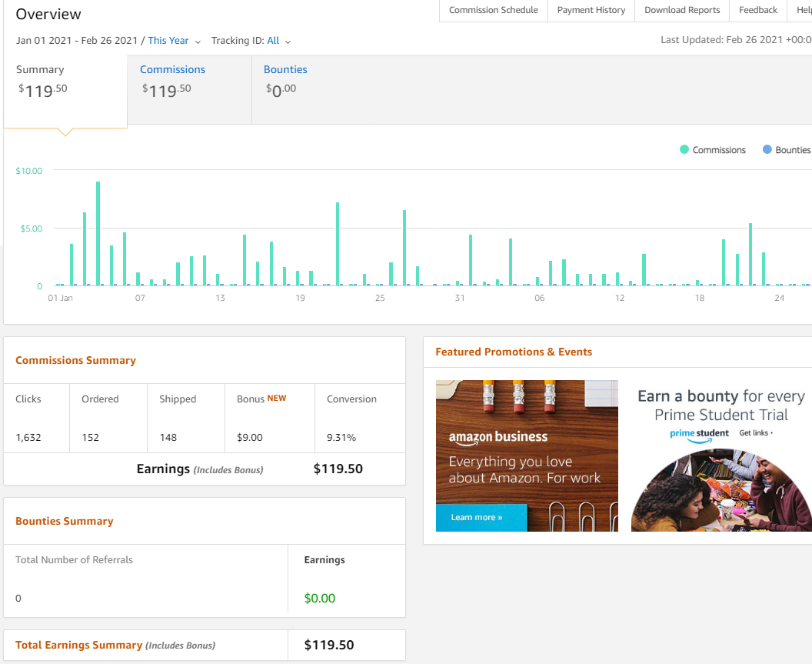Click the Bounties legend label
This screenshot has width=812, height=664.
[x=793, y=150]
